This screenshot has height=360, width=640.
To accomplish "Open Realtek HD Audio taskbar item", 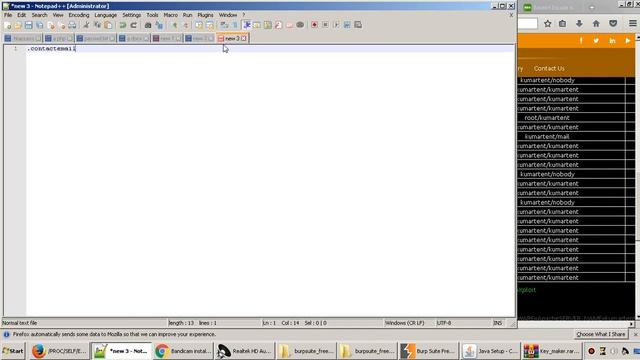I will point(244,351).
